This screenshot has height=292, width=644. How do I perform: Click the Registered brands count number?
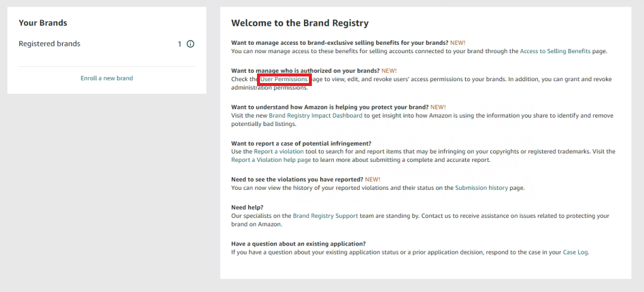[179, 44]
